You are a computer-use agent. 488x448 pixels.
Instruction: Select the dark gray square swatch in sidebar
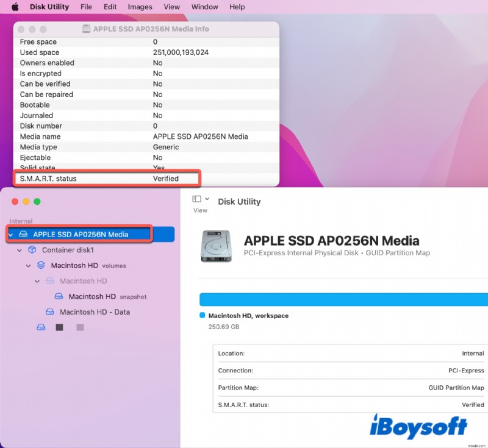click(59, 327)
